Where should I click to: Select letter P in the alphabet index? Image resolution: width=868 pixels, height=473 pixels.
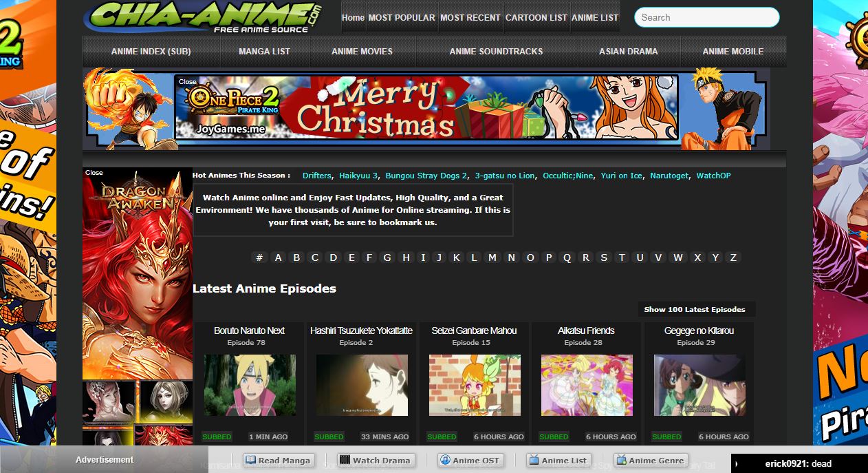(x=549, y=257)
